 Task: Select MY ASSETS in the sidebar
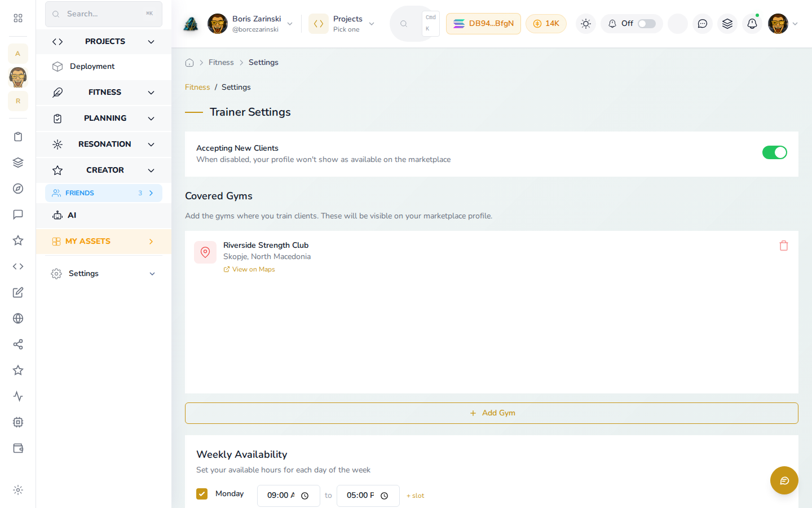[104, 242]
